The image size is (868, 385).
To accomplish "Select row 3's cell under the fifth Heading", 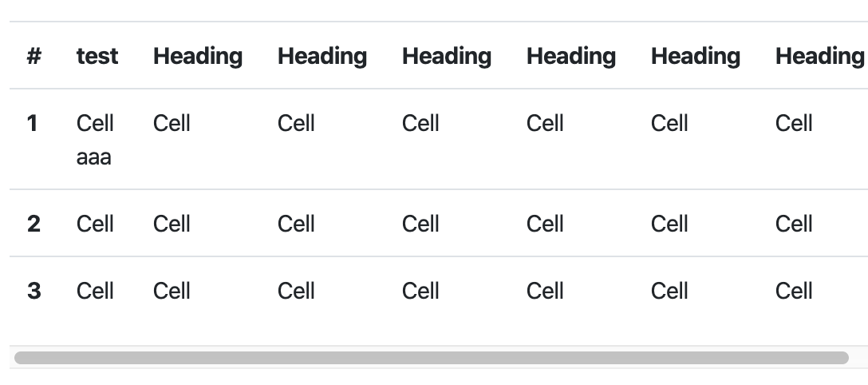I will click(x=670, y=291).
